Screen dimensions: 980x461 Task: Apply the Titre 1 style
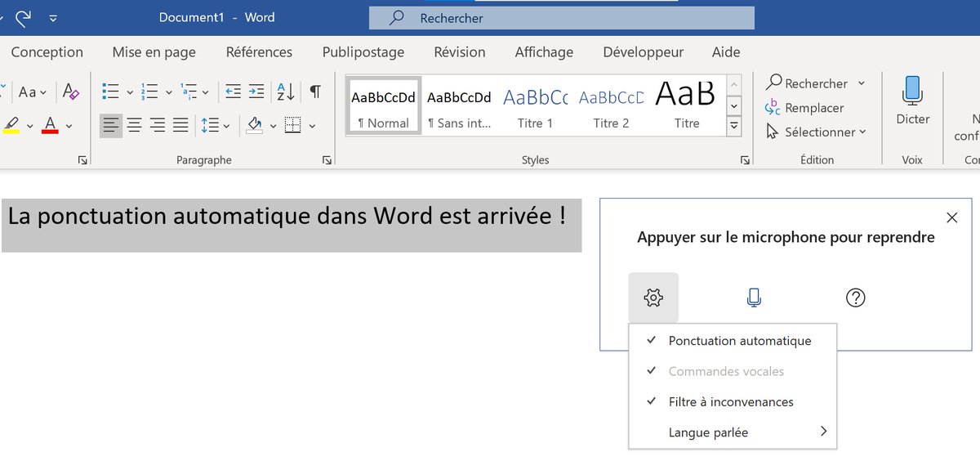click(535, 106)
